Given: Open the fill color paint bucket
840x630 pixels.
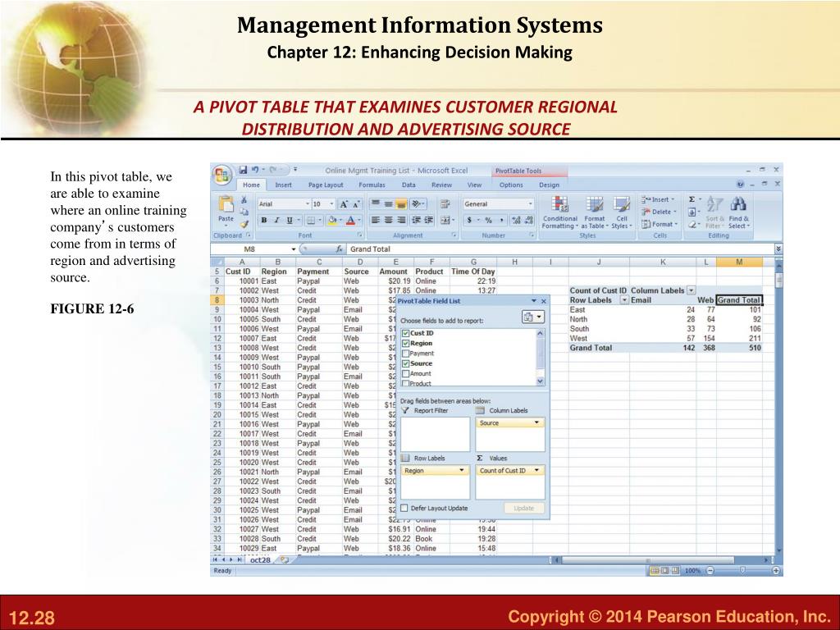Looking at the screenshot, I should (332, 220).
